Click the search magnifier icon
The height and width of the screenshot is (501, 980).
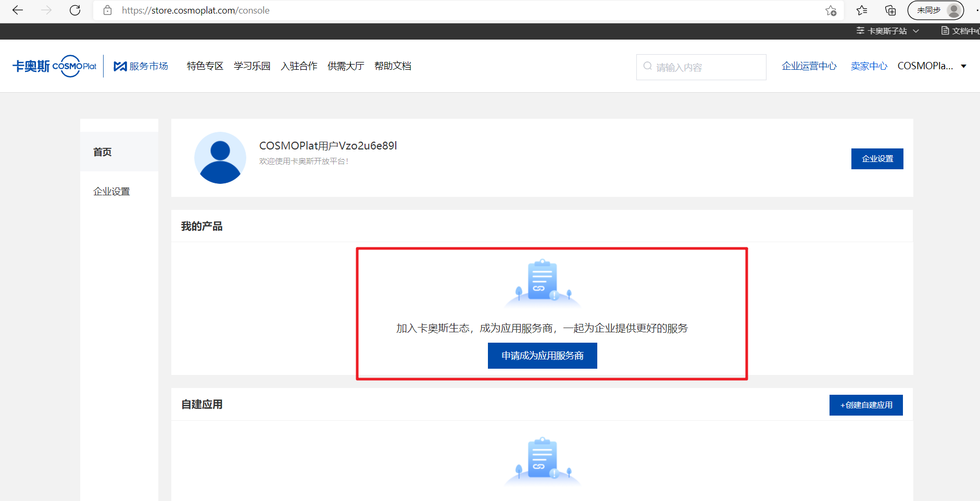click(x=647, y=66)
